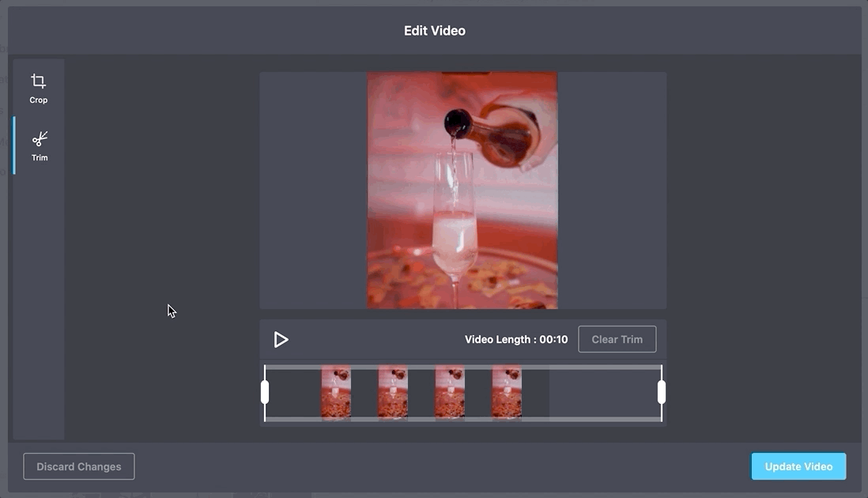Image resolution: width=868 pixels, height=498 pixels.
Task: Click the Trim text label in sidebar
Action: [x=40, y=158]
